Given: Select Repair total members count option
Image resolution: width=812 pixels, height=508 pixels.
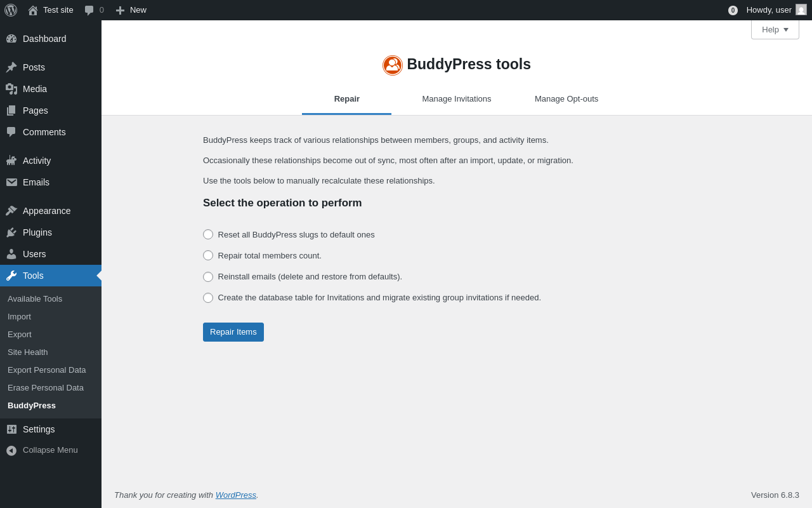Looking at the screenshot, I should click(x=208, y=255).
